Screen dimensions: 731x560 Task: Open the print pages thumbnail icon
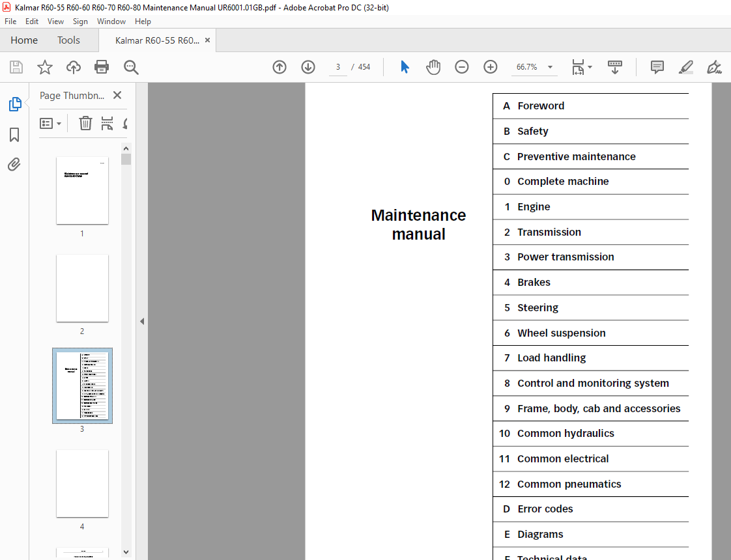click(107, 124)
